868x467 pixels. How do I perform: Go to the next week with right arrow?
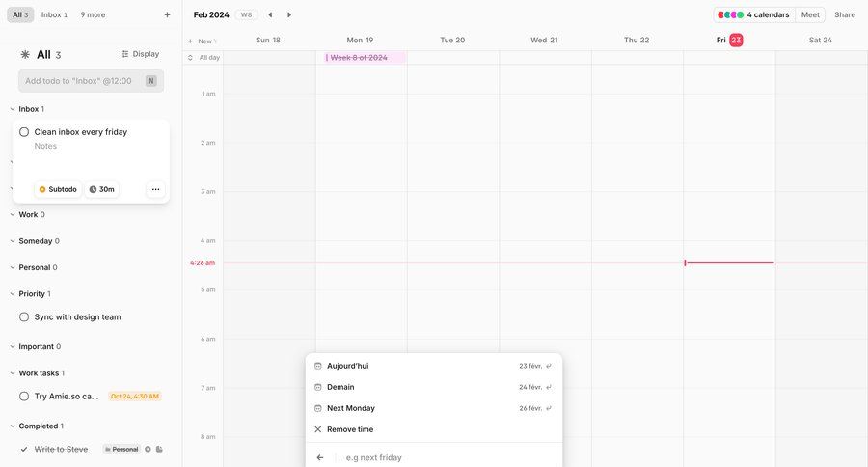pos(289,15)
